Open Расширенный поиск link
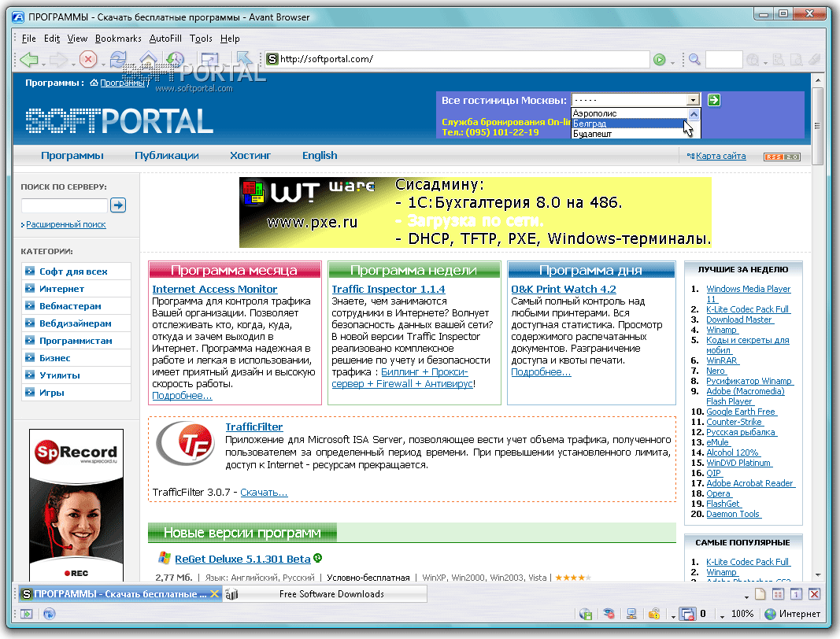This screenshot has width=840, height=639. tap(66, 224)
